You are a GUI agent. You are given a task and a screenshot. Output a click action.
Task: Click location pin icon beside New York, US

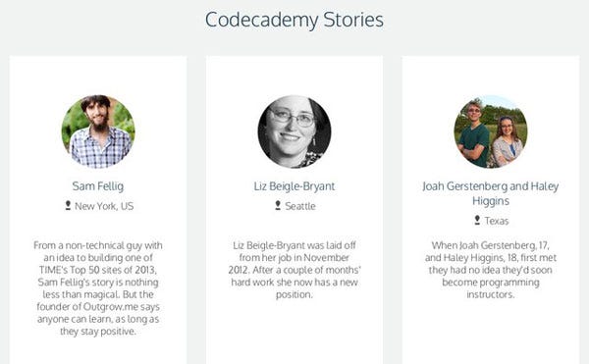tap(68, 205)
